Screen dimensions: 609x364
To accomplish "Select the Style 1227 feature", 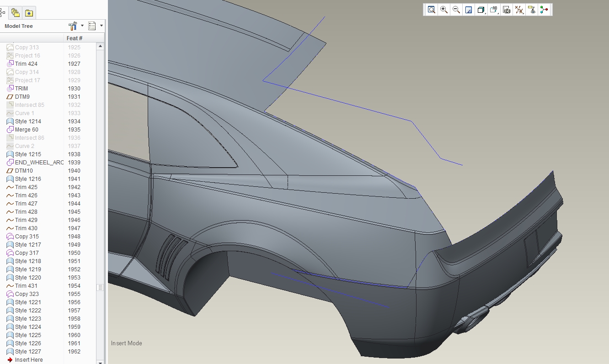I will 28,352.
